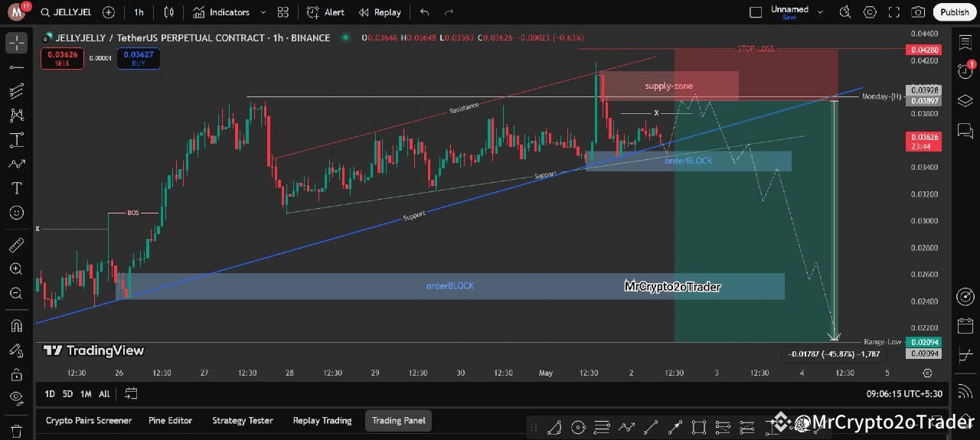
Task: Select the patterns drawing tool
Action: [16, 116]
